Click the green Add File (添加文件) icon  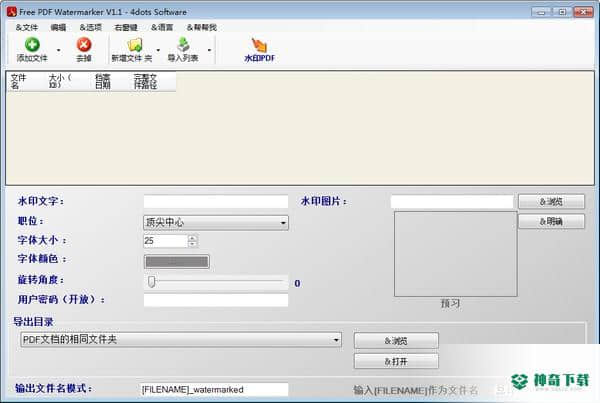(32, 45)
